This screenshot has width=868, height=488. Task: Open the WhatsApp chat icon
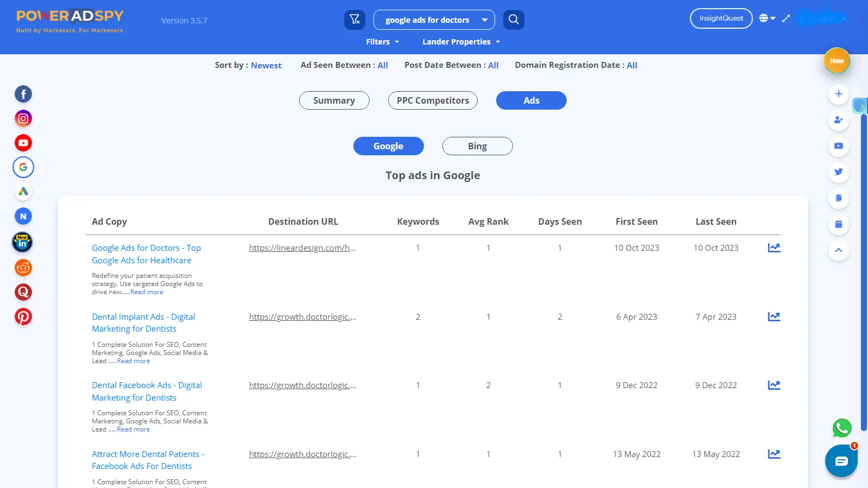842,428
